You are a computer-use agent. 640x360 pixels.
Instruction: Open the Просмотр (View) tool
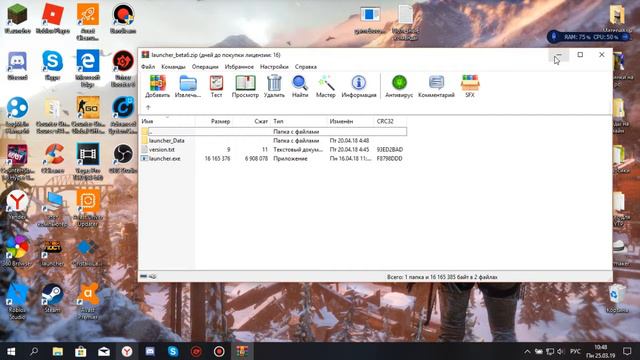(x=245, y=86)
